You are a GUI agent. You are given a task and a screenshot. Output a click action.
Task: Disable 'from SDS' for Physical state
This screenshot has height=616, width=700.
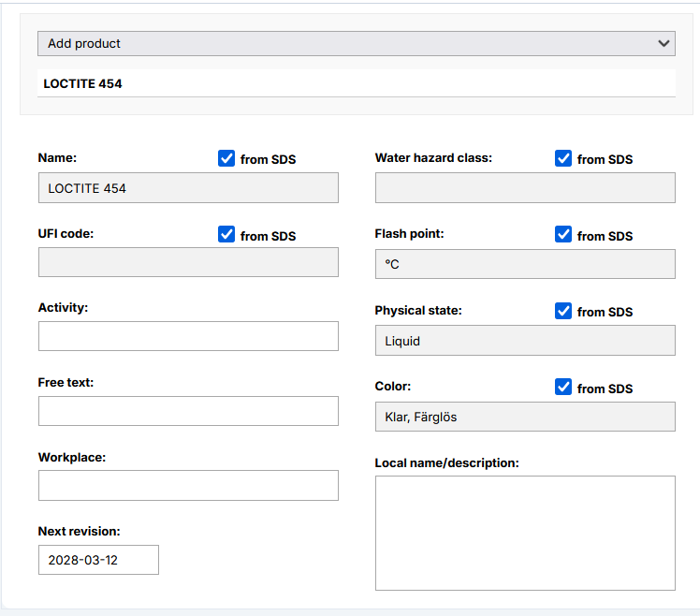tap(563, 311)
